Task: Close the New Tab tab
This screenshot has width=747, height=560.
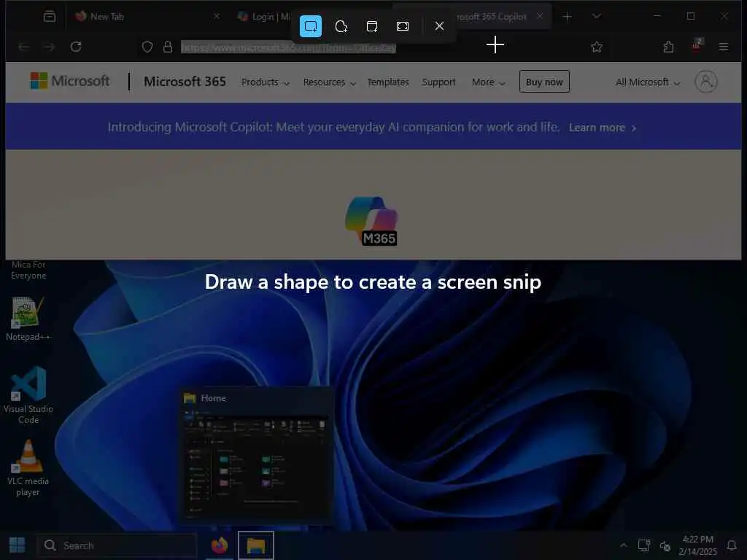Action: [x=217, y=16]
